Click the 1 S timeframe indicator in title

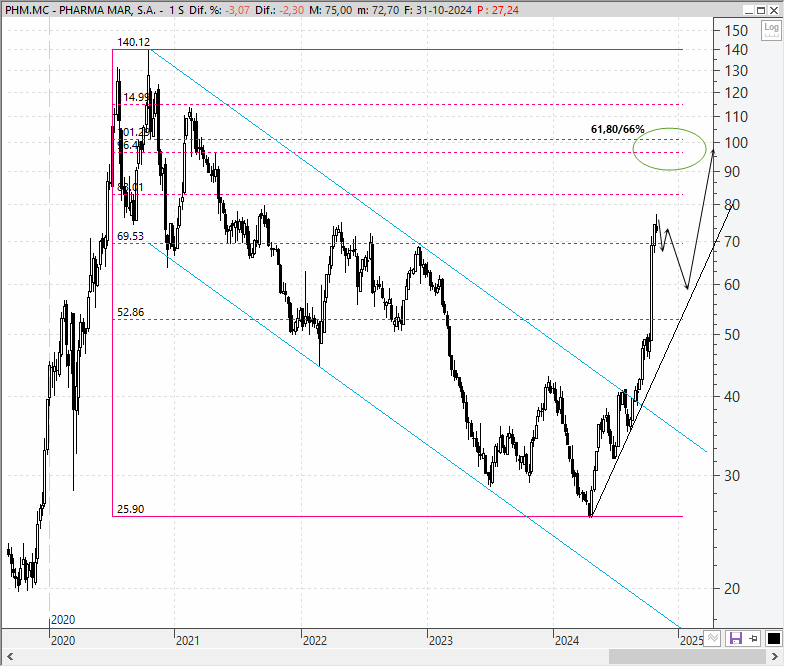[x=176, y=10]
